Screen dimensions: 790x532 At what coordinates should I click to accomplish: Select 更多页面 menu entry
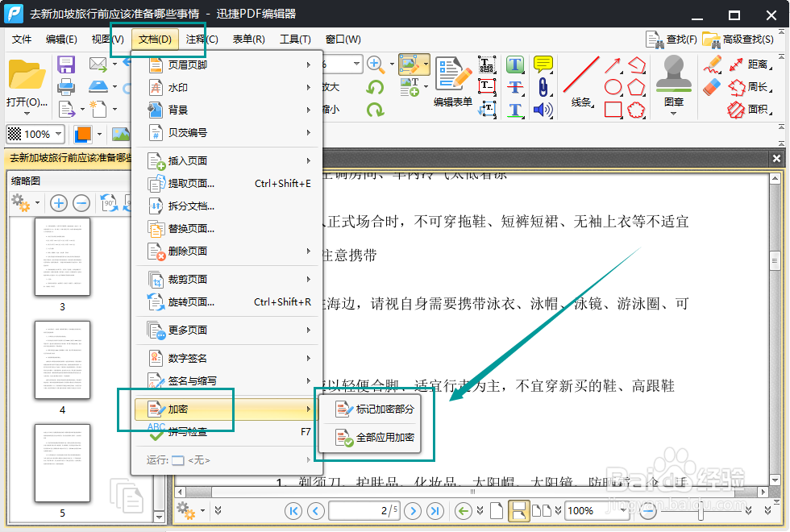pos(228,330)
